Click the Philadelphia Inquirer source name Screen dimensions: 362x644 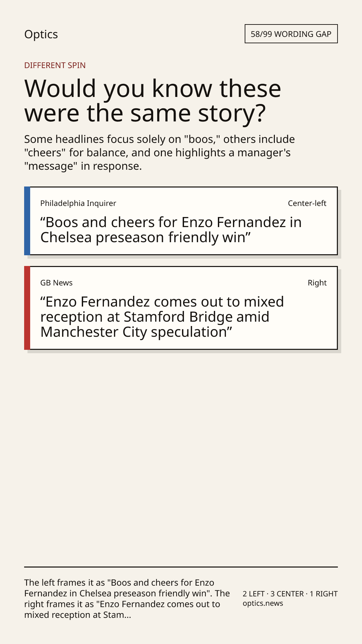pyautogui.click(x=78, y=203)
